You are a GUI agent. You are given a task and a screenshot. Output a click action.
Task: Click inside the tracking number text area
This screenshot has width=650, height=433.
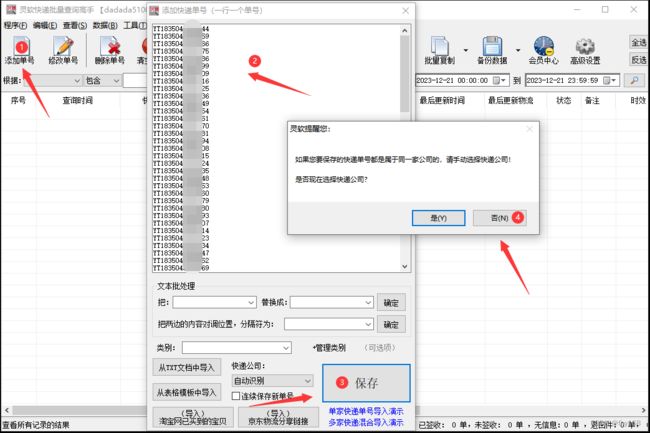(276, 148)
